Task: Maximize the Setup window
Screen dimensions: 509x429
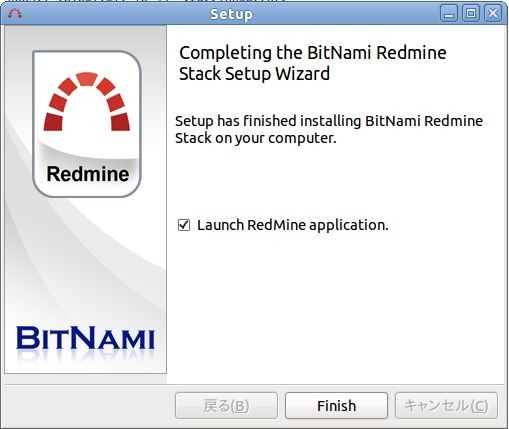Action: 471,14
